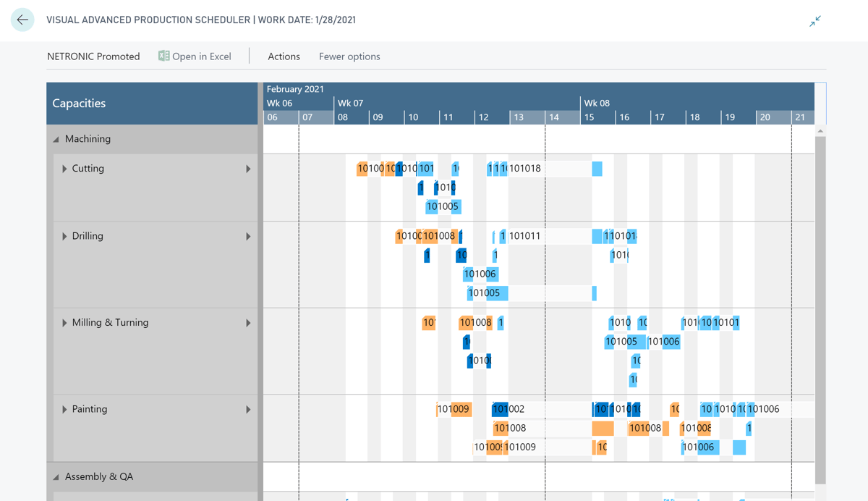Expand the Milling & Turning row

(x=64, y=323)
